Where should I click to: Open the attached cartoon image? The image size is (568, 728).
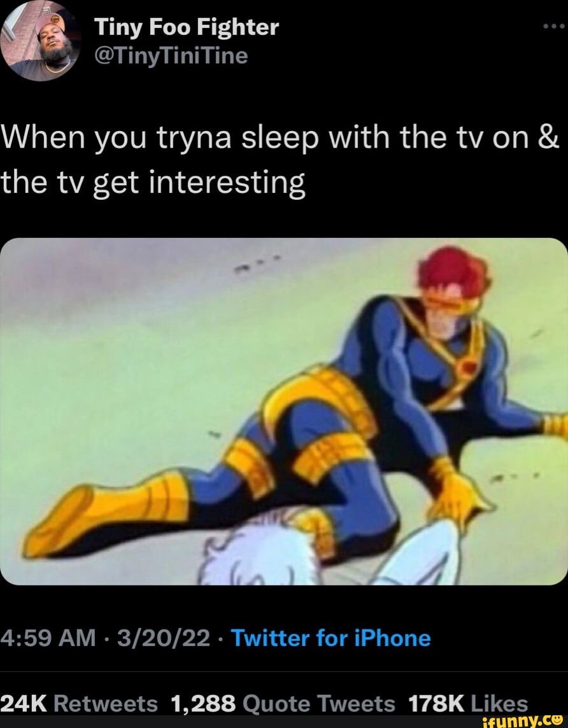[x=284, y=411]
